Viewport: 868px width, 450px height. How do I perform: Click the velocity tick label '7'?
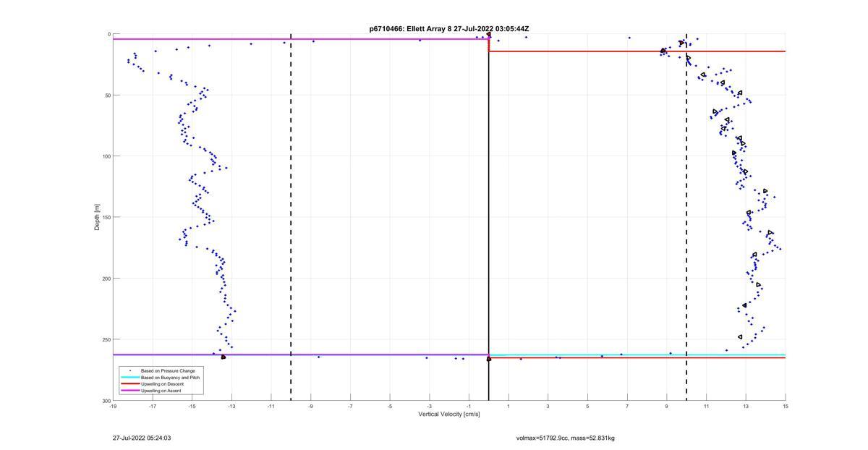pos(627,407)
